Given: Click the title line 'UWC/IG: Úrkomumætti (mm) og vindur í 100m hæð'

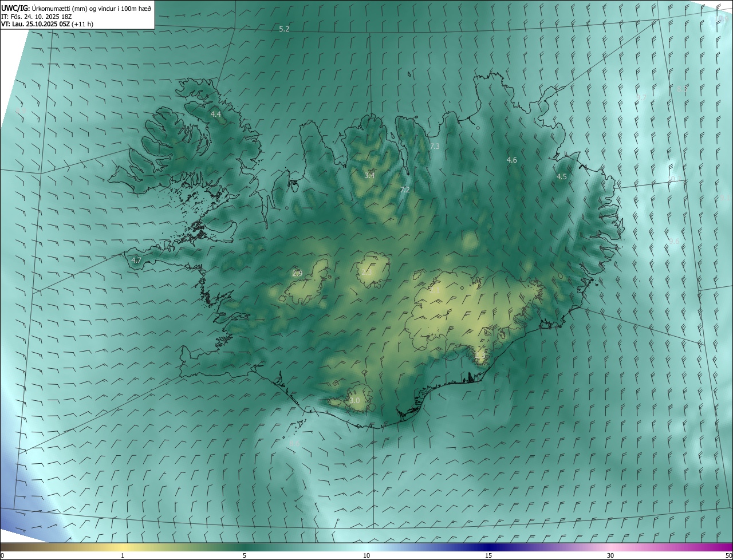Looking at the screenshot, I should tap(76, 8).
